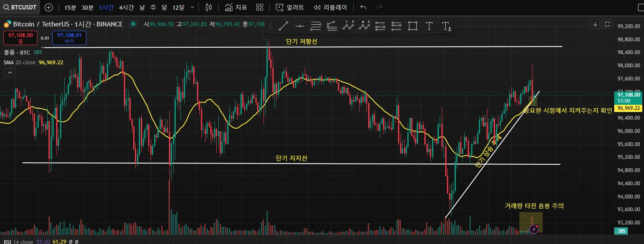This screenshot has height=244, width=644.
Task: Click the undo arrow
Action: pos(363,7)
